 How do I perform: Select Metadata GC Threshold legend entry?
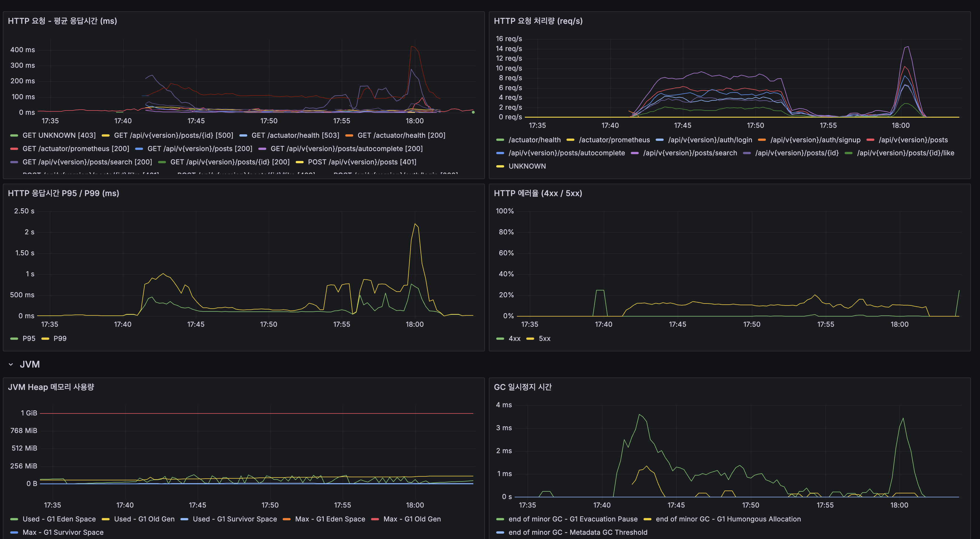[578, 532]
